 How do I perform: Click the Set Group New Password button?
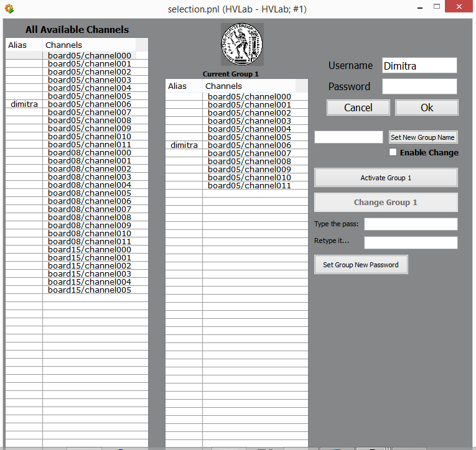click(361, 265)
